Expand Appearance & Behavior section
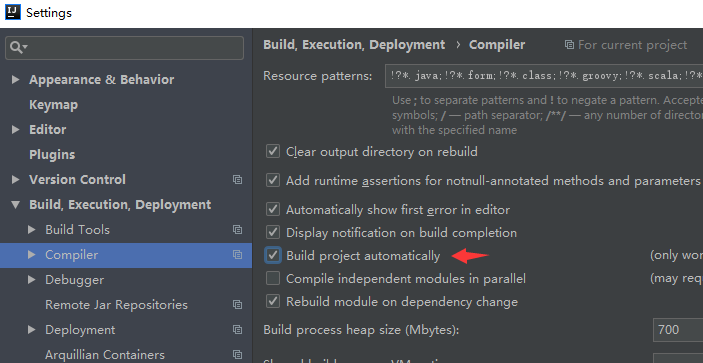This screenshot has width=703, height=363. coord(15,79)
